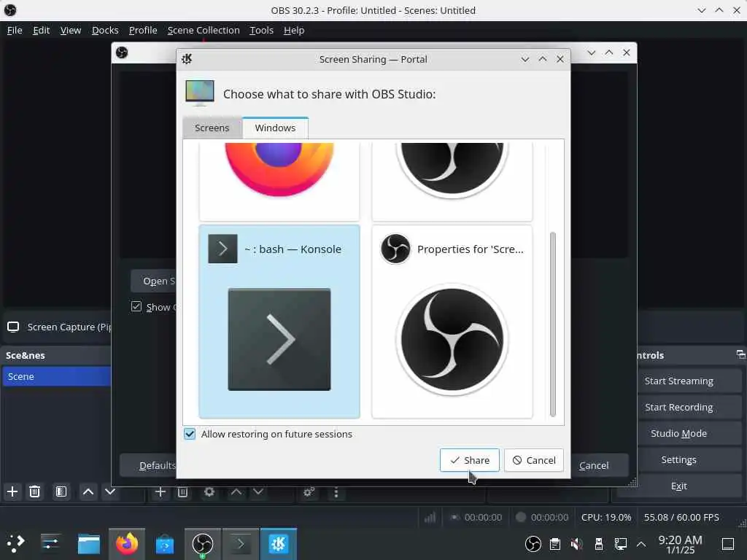Switch to OBS Studio in the taskbar
This screenshot has width=747, height=560.
203,543
